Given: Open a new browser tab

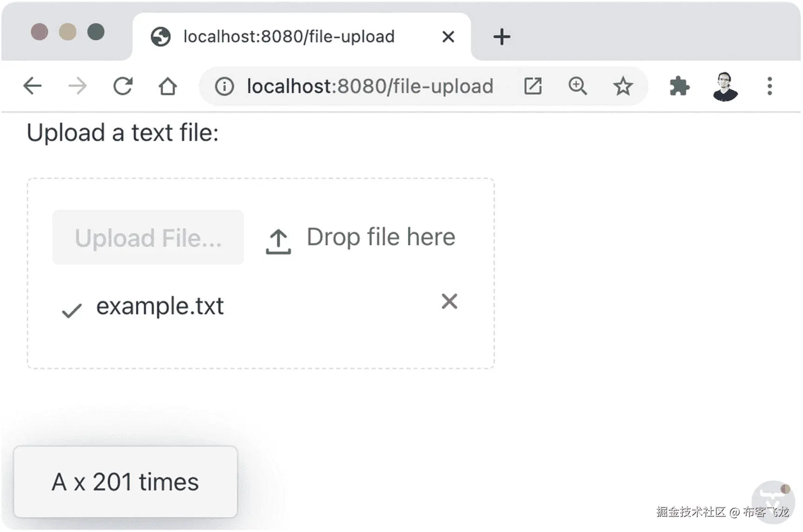Looking at the screenshot, I should (x=501, y=37).
